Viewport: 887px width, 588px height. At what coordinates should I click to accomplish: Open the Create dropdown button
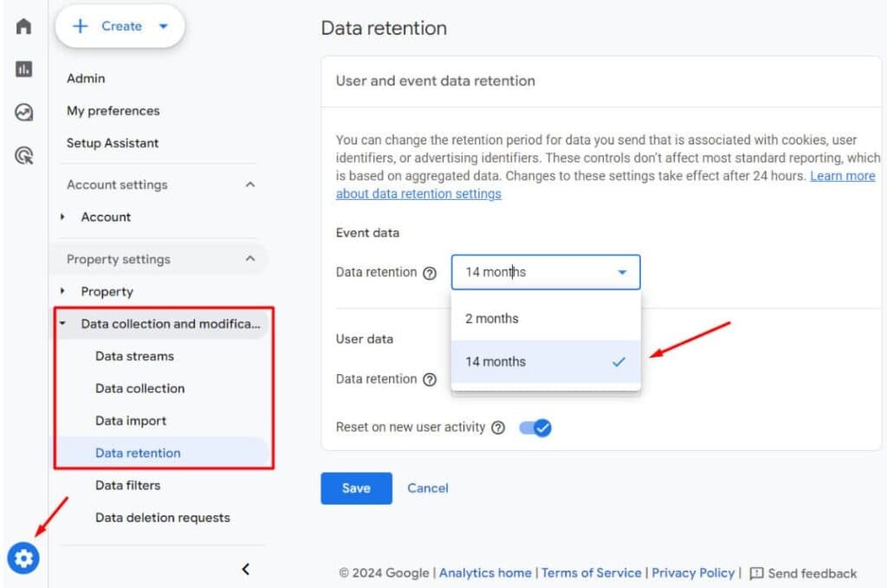pos(120,26)
